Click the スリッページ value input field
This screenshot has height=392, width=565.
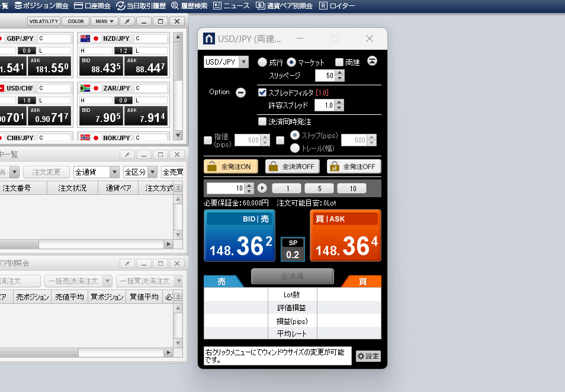click(325, 76)
